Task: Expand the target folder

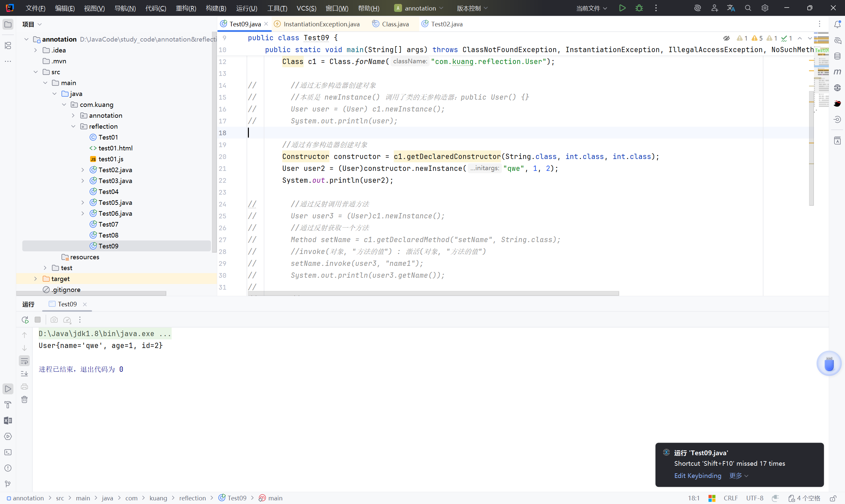Action: (x=36, y=279)
